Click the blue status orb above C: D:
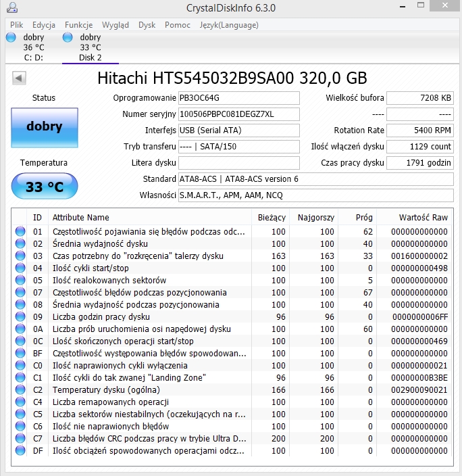Viewport: 462px width, 476px height. click(11, 37)
